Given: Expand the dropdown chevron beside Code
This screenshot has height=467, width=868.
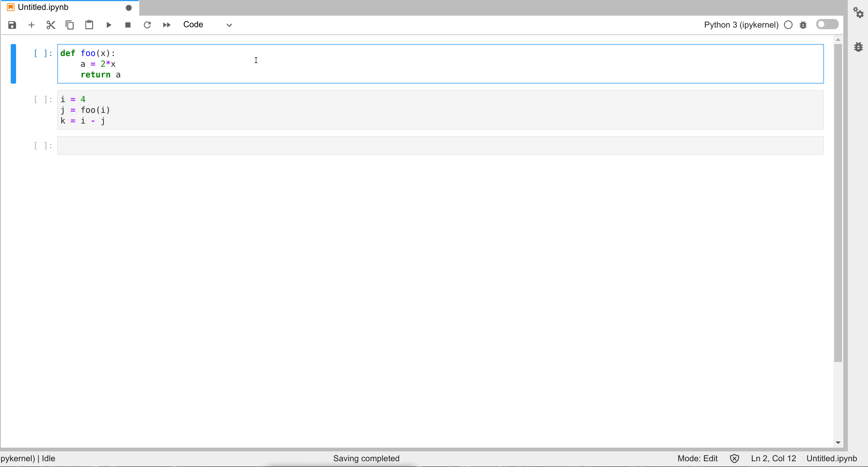Looking at the screenshot, I should tap(229, 25).
